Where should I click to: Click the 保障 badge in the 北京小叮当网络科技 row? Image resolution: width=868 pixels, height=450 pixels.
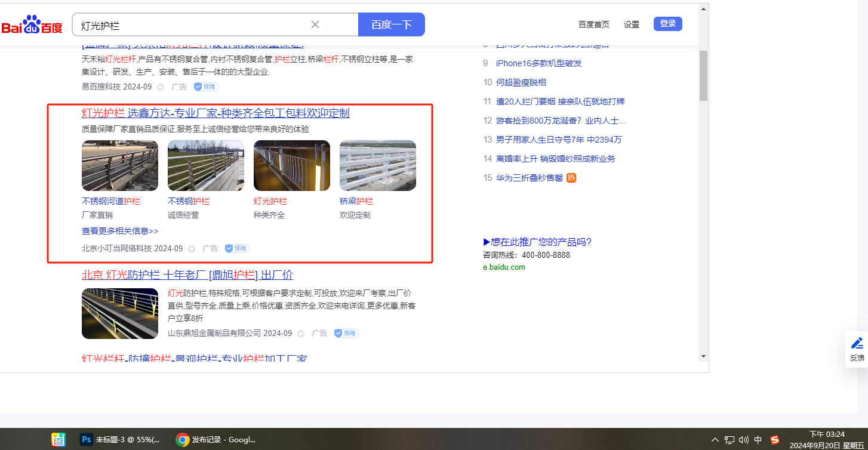[237, 248]
